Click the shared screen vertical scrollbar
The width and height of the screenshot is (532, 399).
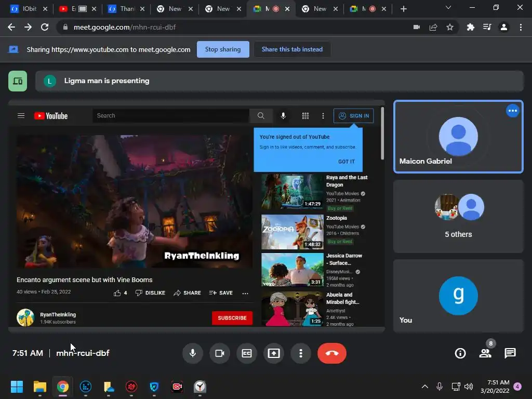[382, 134]
